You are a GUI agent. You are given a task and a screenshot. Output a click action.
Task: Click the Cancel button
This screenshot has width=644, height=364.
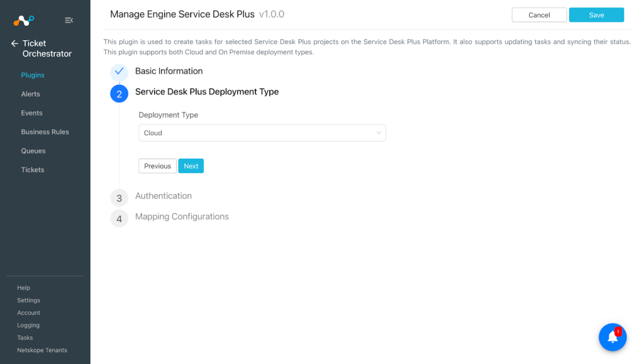(x=539, y=14)
